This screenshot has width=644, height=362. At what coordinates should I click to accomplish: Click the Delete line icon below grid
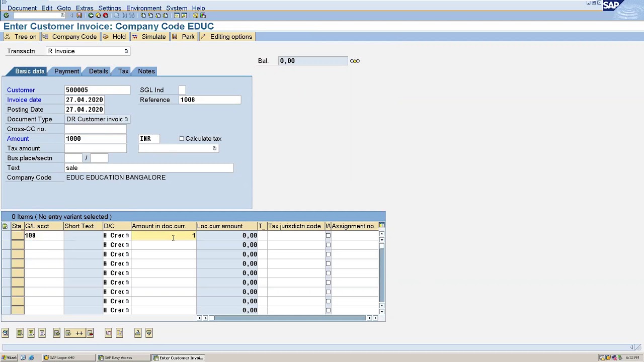[x=90, y=333]
